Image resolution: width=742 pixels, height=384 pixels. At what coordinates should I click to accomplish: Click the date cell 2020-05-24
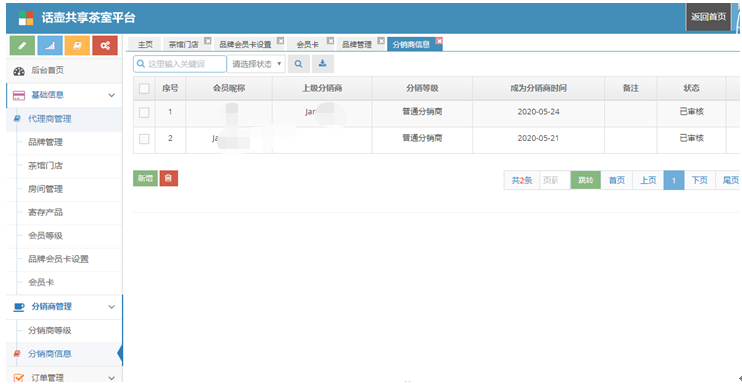pos(539,112)
